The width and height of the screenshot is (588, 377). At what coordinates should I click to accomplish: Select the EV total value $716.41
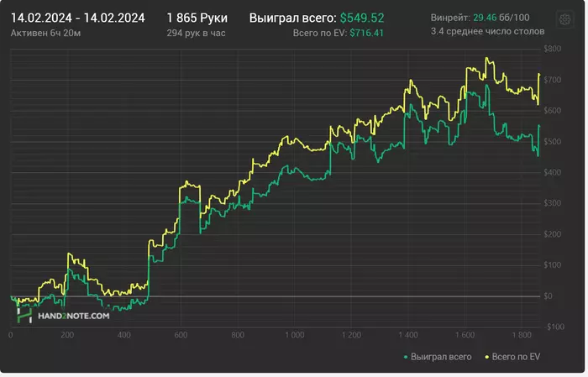[x=366, y=33]
